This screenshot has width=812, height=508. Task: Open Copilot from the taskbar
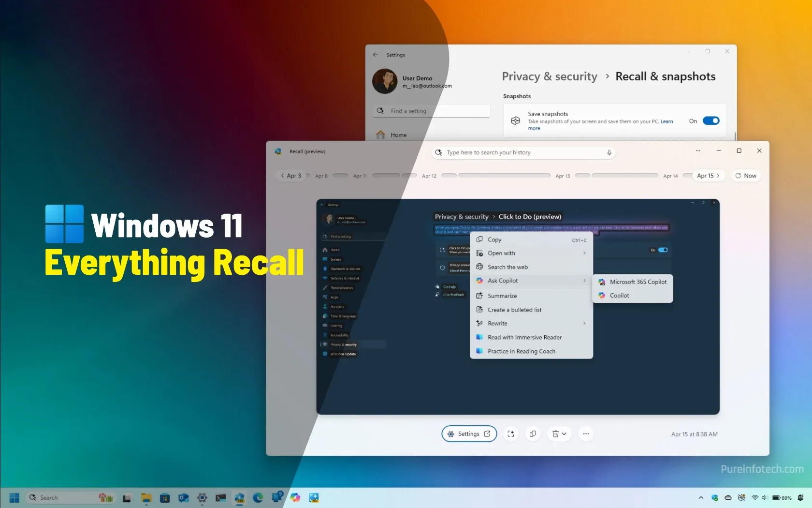[x=295, y=497]
